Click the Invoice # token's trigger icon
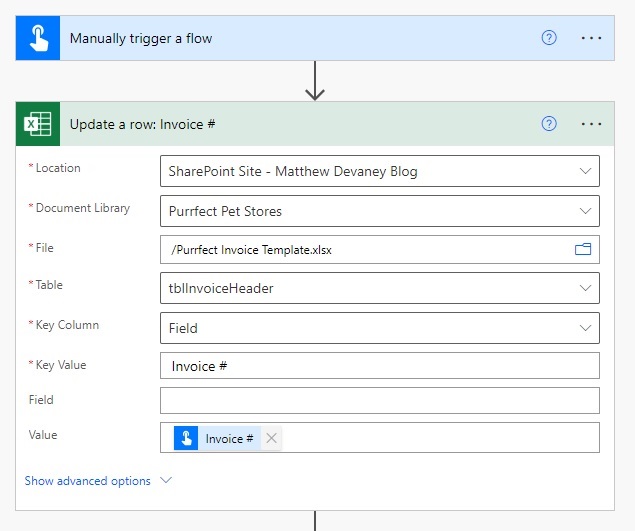Viewport: 635px width, 531px height. point(186,438)
